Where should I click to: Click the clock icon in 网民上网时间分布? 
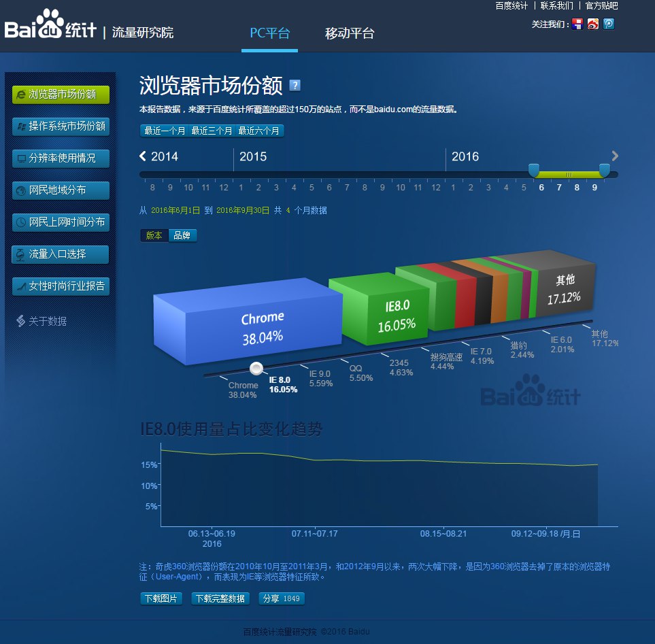(x=21, y=222)
